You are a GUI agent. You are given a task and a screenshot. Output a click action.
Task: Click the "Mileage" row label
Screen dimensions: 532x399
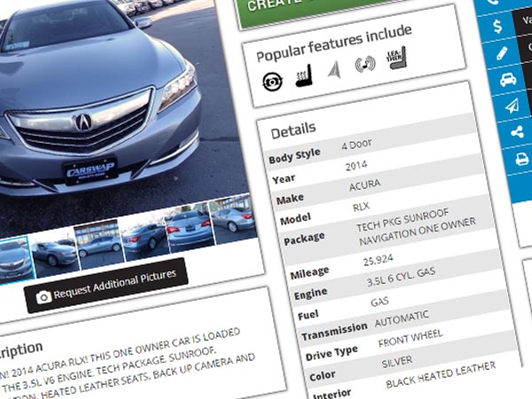coord(309,272)
